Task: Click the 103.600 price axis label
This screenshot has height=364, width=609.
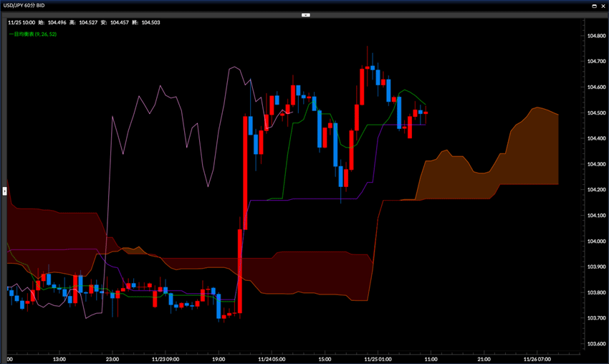Action: point(596,343)
